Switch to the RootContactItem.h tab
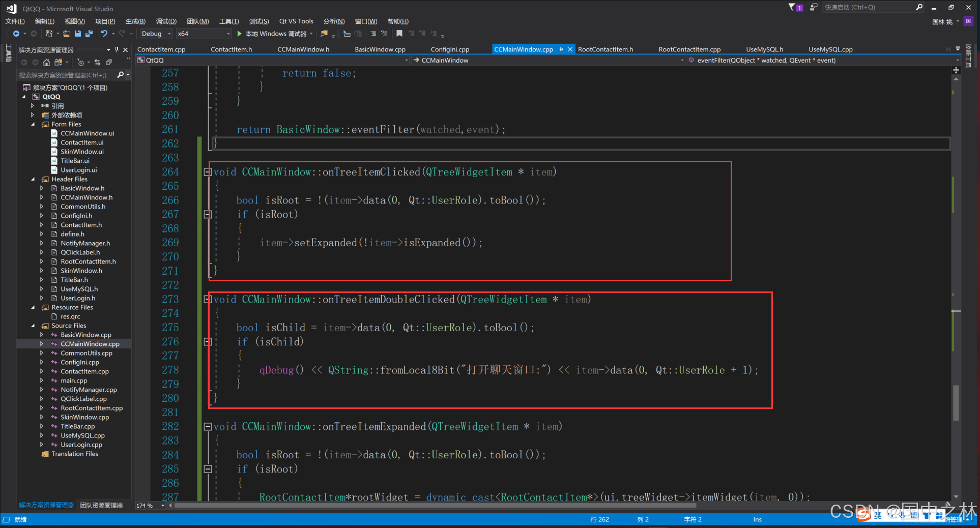Viewport: 980px width, 528px height. (x=606, y=49)
